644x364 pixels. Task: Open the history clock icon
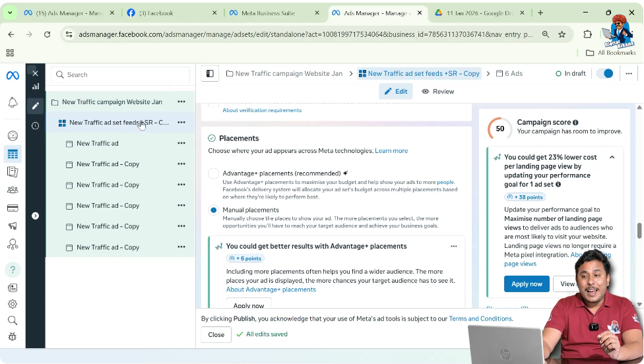point(35,126)
